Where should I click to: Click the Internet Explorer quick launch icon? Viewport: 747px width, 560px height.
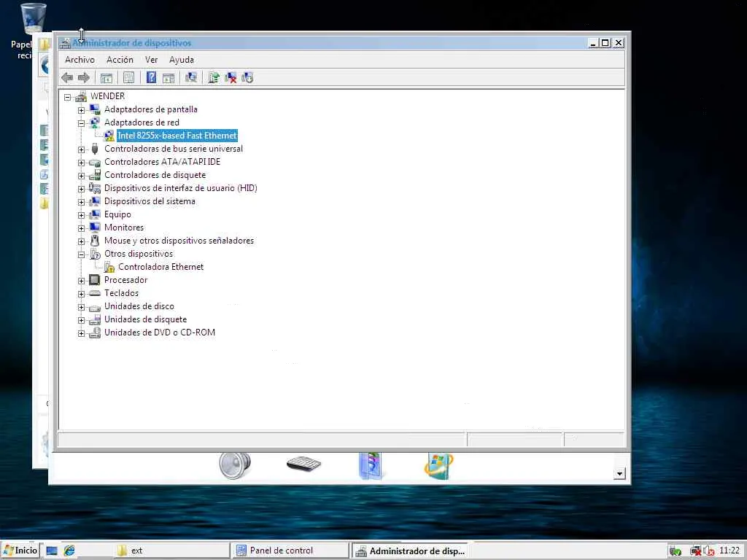69,551
